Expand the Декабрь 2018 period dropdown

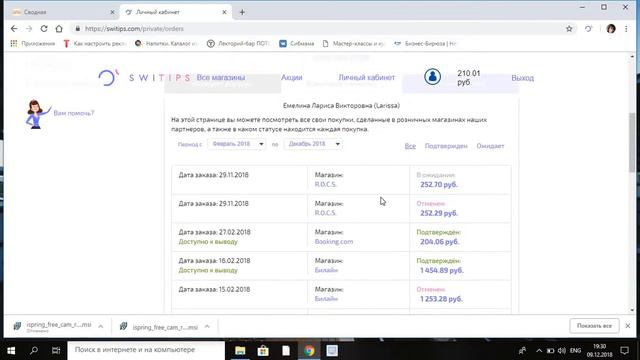(x=313, y=144)
